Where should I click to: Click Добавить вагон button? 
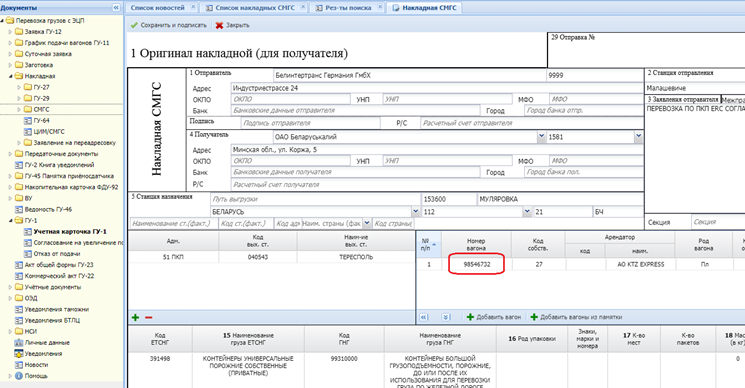[494, 317]
